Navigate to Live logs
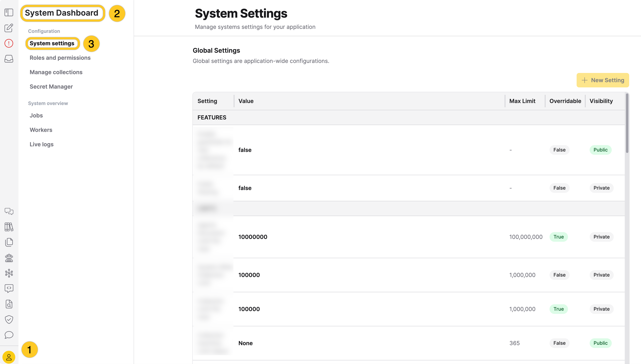The width and height of the screenshot is (641, 364). pyautogui.click(x=42, y=144)
